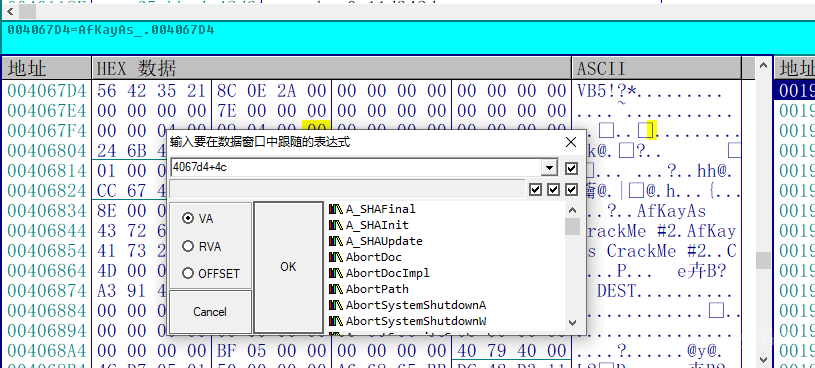The height and width of the screenshot is (368, 815).
Task: Click ASCII text 's CrackMe #2..C'
Action: coord(662,251)
